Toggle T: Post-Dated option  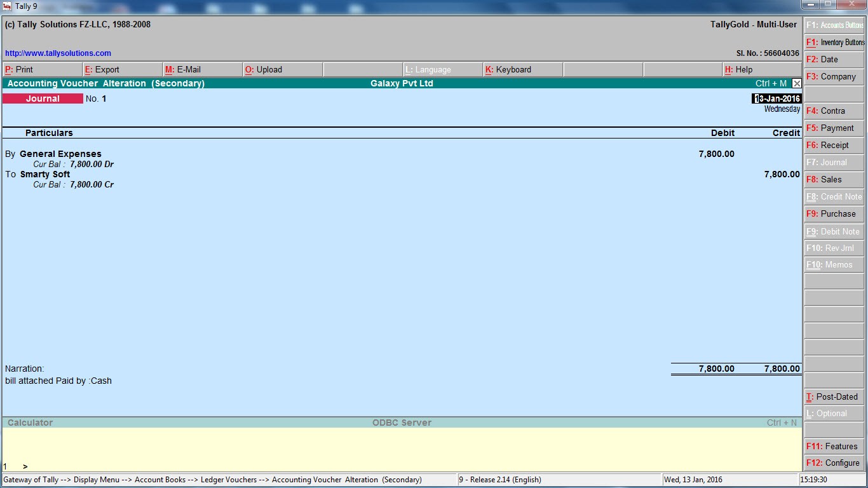834,397
